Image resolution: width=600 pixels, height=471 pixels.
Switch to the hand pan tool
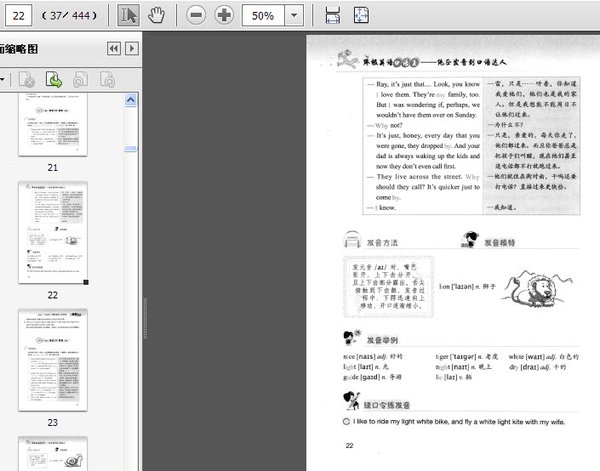click(x=157, y=16)
